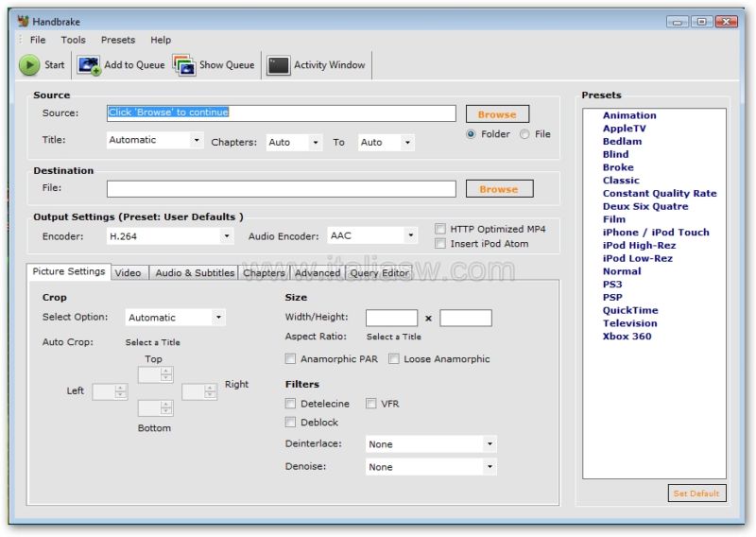Open the File menu
The height and width of the screenshot is (537, 756).
[38, 40]
